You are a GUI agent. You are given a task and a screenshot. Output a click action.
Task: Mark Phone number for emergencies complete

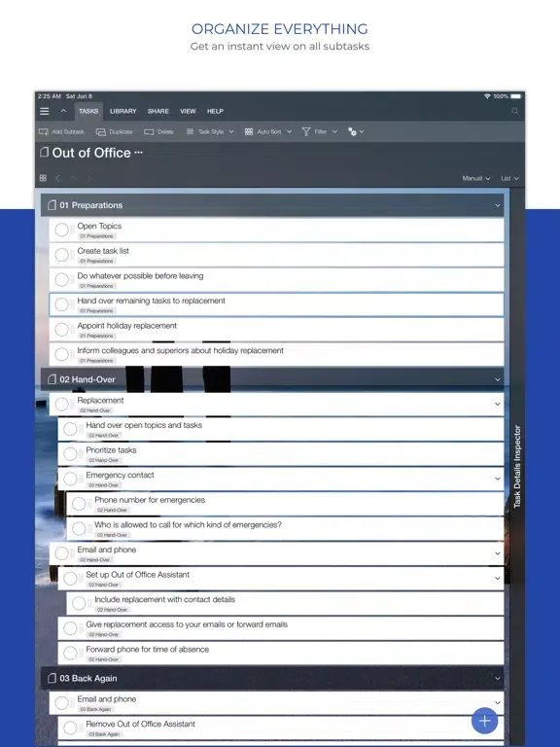click(79, 504)
